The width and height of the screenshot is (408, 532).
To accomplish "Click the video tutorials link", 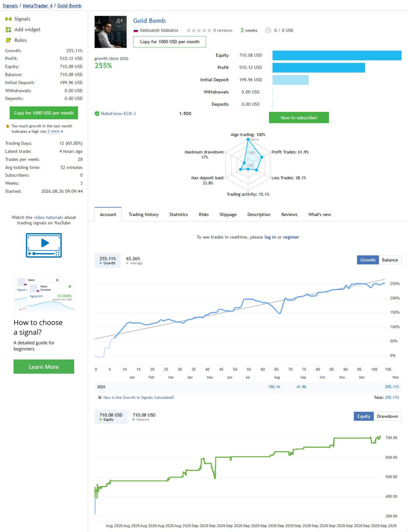I will (x=48, y=218).
